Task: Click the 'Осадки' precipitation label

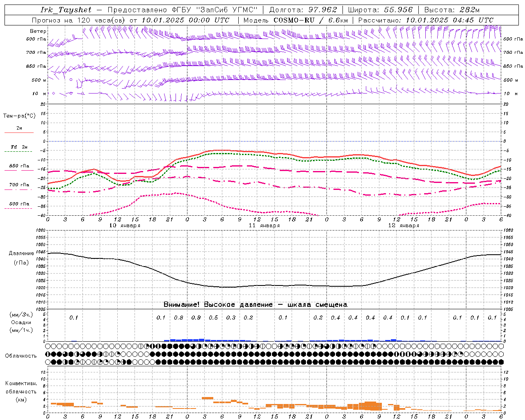Action: pyautogui.click(x=21, y=322)
